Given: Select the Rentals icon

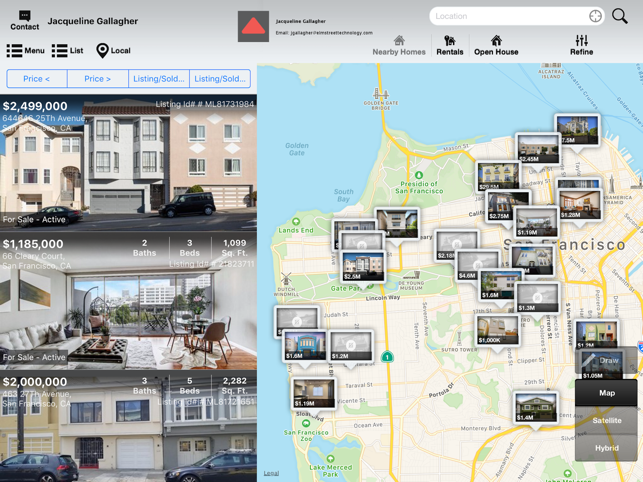Looking at the screenshot, I should [450, 41].
